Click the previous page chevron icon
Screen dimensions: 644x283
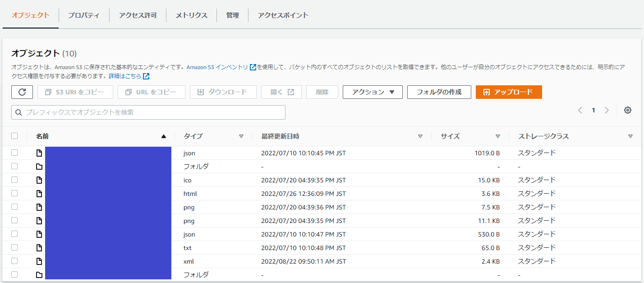[580, 110]
